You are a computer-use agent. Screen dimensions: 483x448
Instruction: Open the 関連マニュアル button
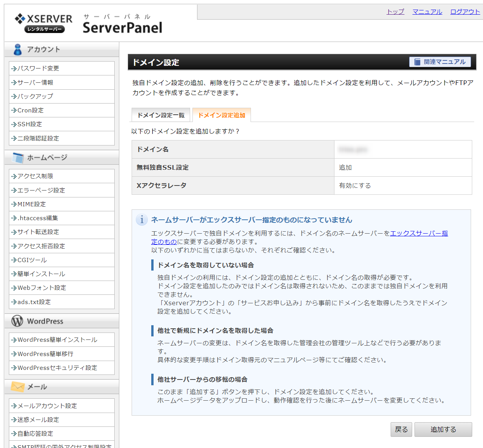440,62
